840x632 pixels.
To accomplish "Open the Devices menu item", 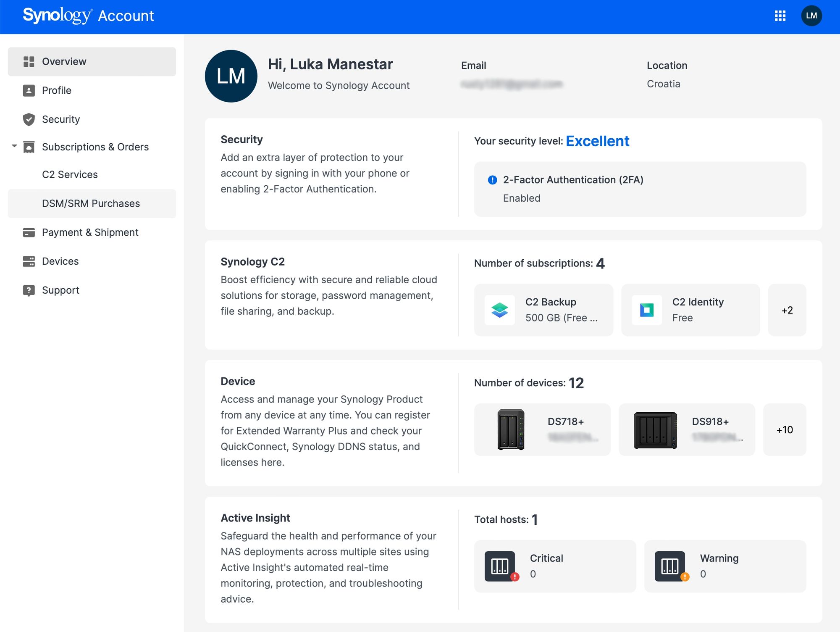I will click(x=92, y=261).
